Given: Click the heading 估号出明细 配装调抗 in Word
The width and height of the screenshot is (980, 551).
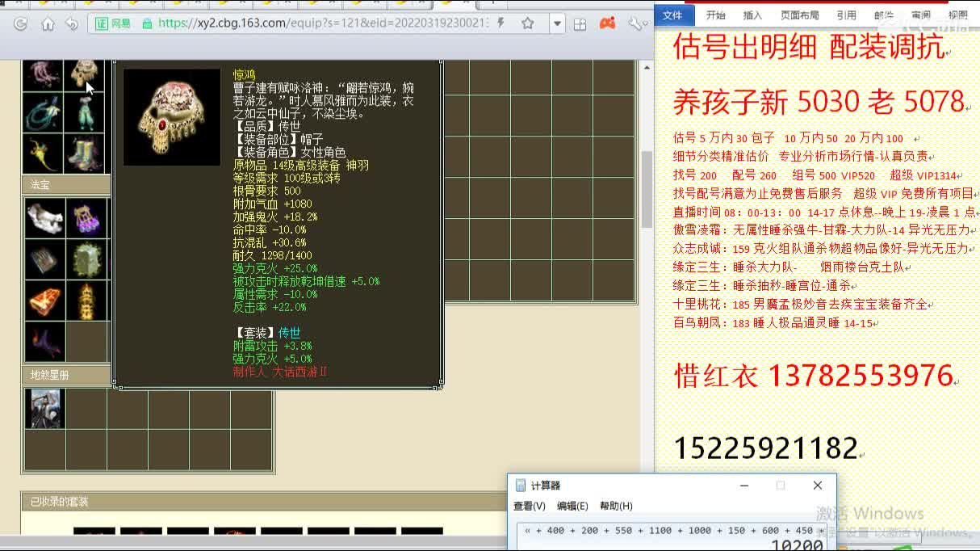Looking at the screenshot, I should click(x=809, y=47).
